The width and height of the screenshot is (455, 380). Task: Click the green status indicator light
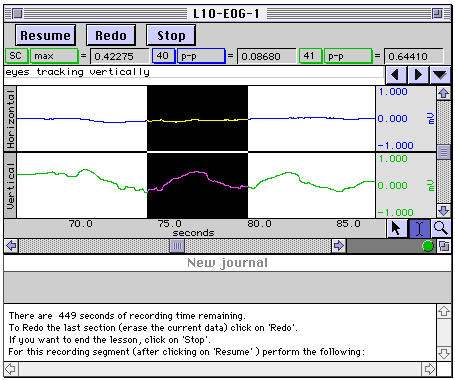tap(428, 246)
